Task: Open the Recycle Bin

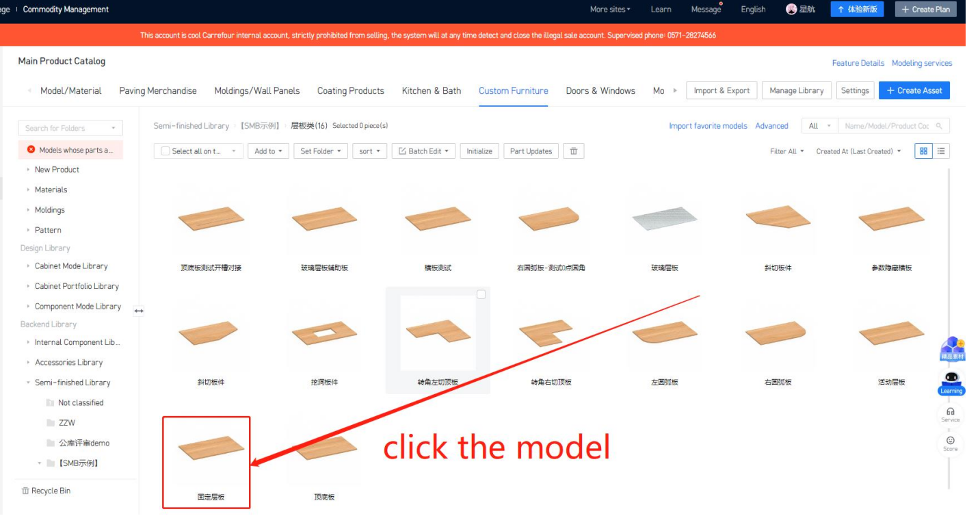Action: pyautogui.click(x=46, y=491)
